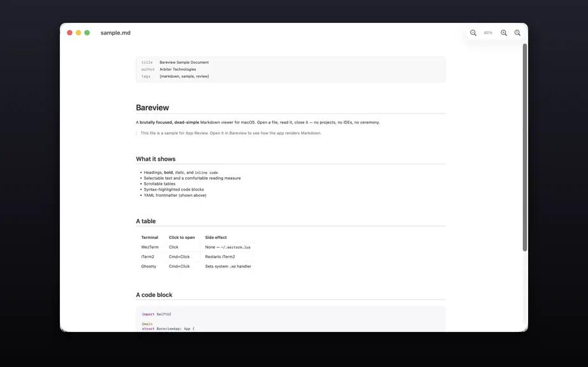Click 'Cmd+Click' cell in the Ghostty row

click(x=179, y=266)
